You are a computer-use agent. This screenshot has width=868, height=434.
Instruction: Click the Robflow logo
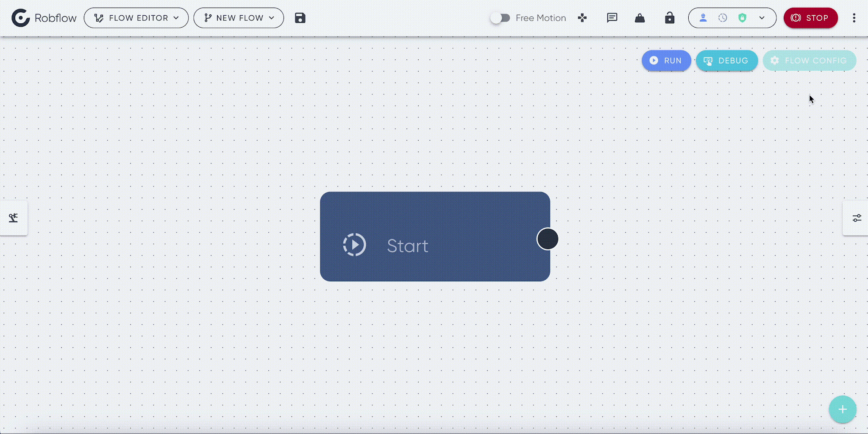click(44, 18)
